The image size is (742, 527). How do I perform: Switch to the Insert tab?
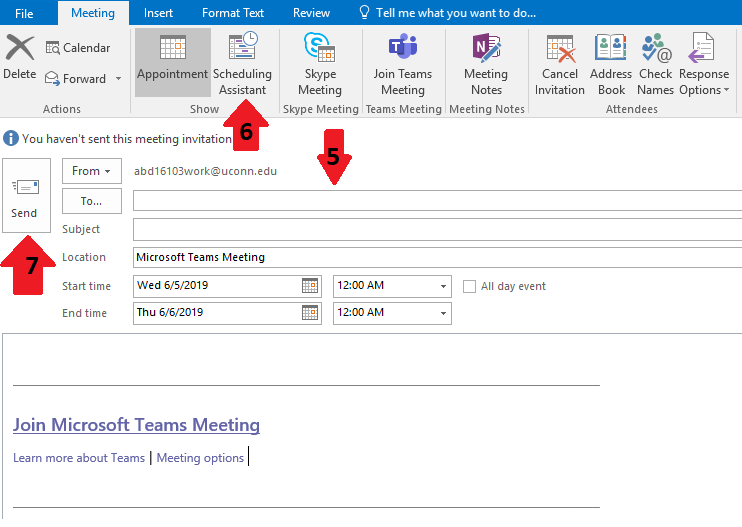pyautogui.click(x=158, y=13)
